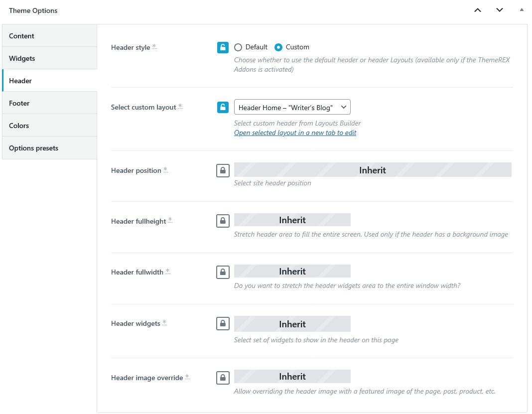
Task: Click the asterisk next to Header image override
Action: 187,377
